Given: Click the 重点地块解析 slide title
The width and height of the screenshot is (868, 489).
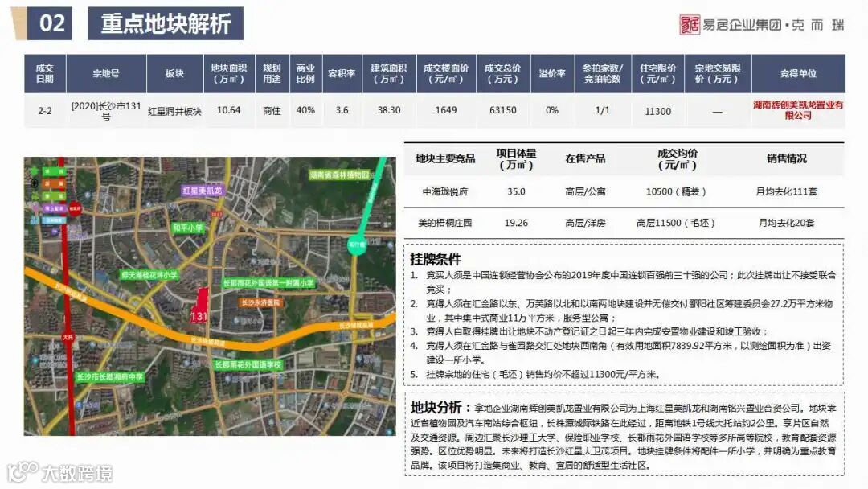Looking at the screenshot, I should pyautogui.click(x=166, y=23).
